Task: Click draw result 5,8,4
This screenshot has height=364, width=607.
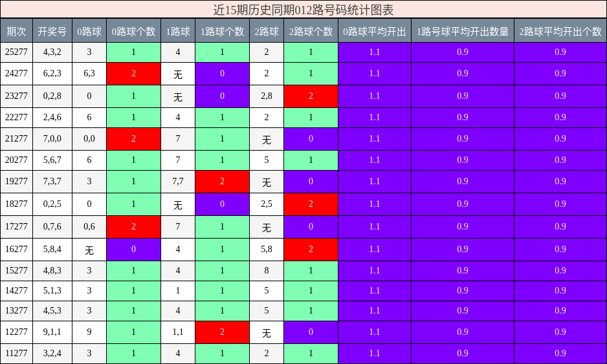Action: click(x=52, y=249)
